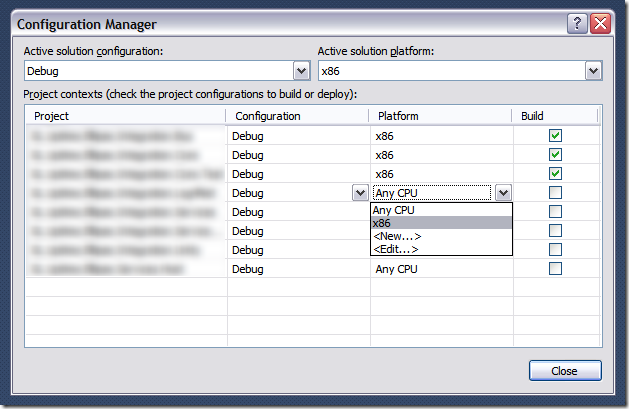Open the Active solution configuration dropdown
This screenshot has width=629, height=409.
click(x=301, y=71)
